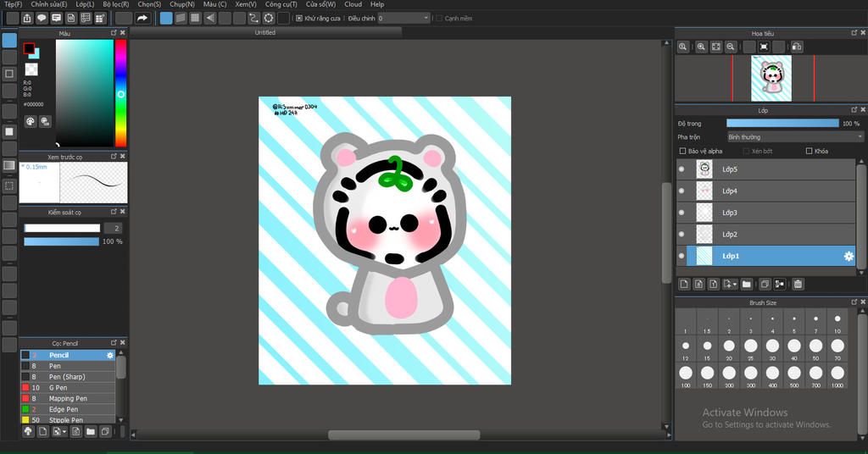
Task: Click the grid snap icon in the toolbar
Action: [x=195, y=19]
